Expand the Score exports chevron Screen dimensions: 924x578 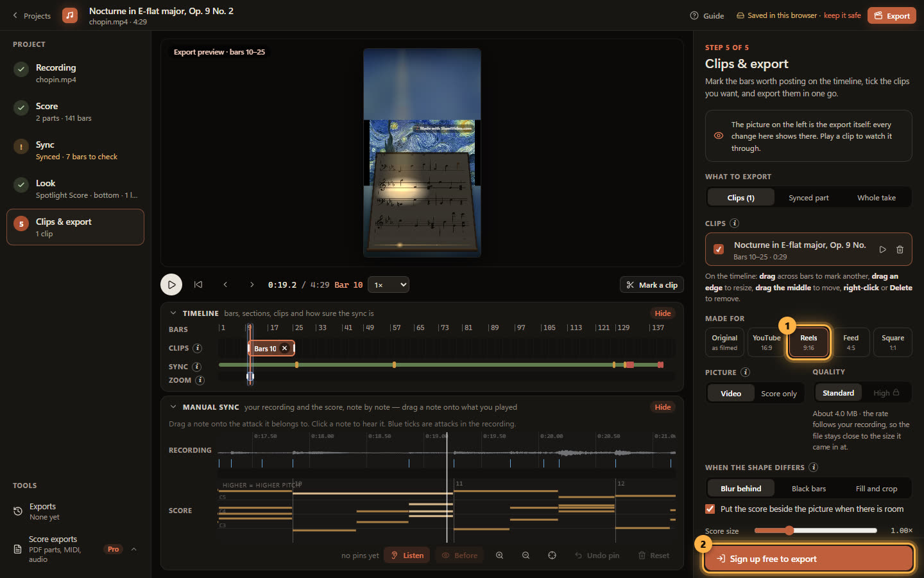(x=133, y=549)
